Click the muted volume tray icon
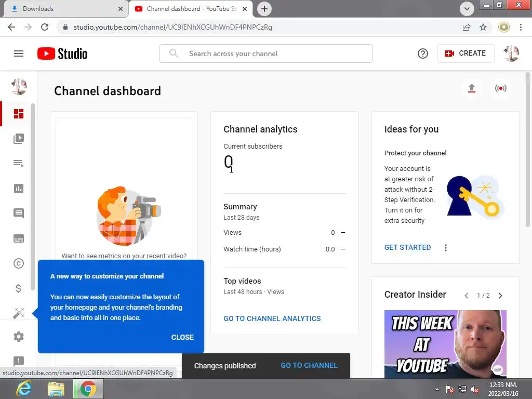This screenshot has width=532, height=399. point(475,389)
